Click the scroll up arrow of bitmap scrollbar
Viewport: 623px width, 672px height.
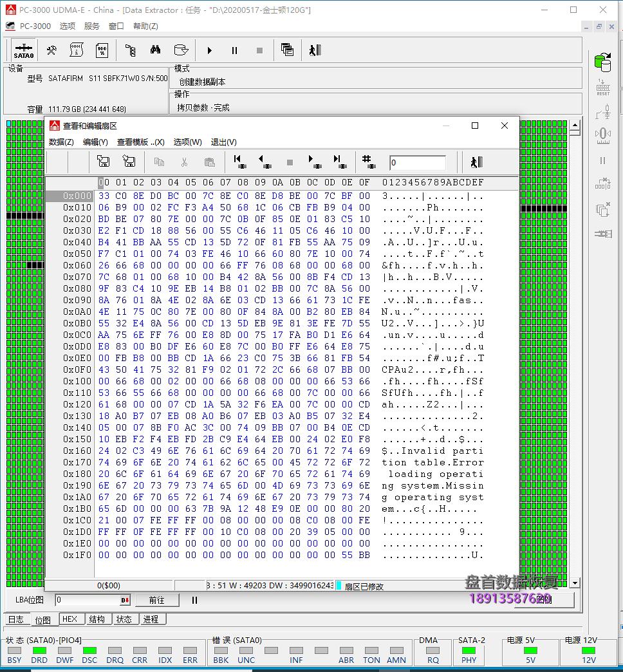(x=575, y=126)
